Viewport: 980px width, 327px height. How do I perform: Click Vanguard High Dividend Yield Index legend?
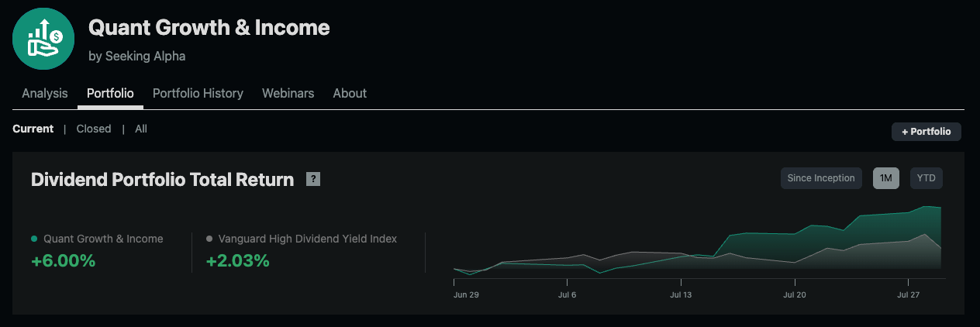click(308, 239)
